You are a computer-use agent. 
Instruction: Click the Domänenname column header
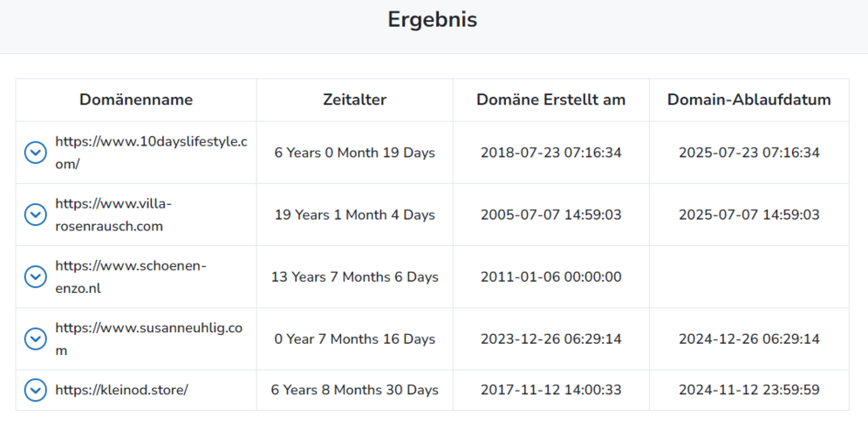(136, 99)
